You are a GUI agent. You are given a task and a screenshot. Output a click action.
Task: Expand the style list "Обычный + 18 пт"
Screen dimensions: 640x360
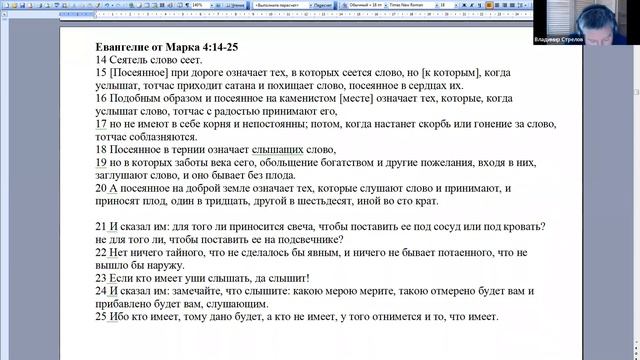[386, 5]
